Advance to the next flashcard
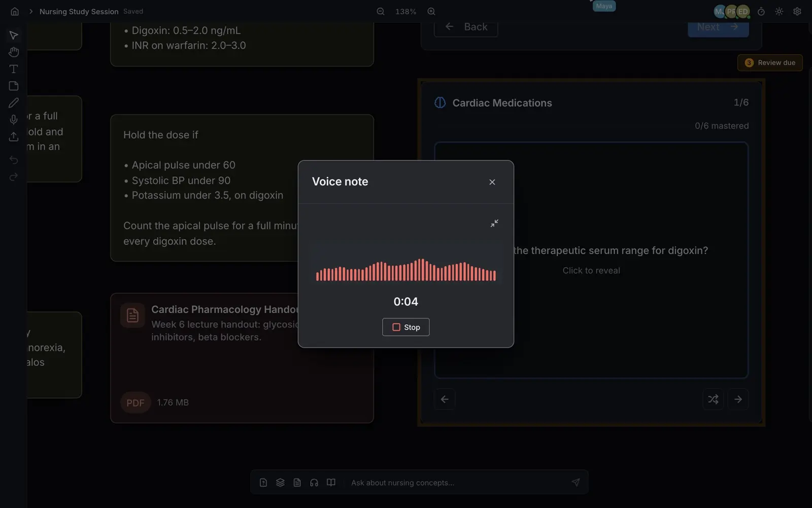 738,399
